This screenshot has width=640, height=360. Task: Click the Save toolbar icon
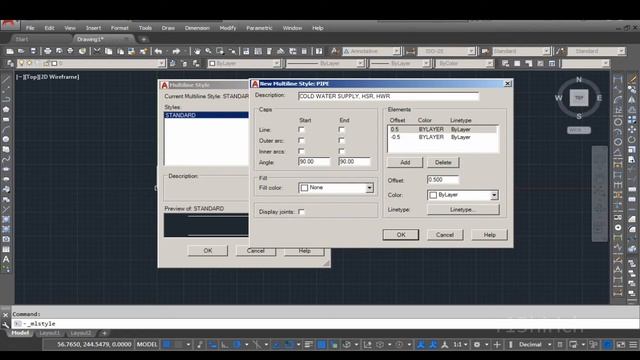33,51
